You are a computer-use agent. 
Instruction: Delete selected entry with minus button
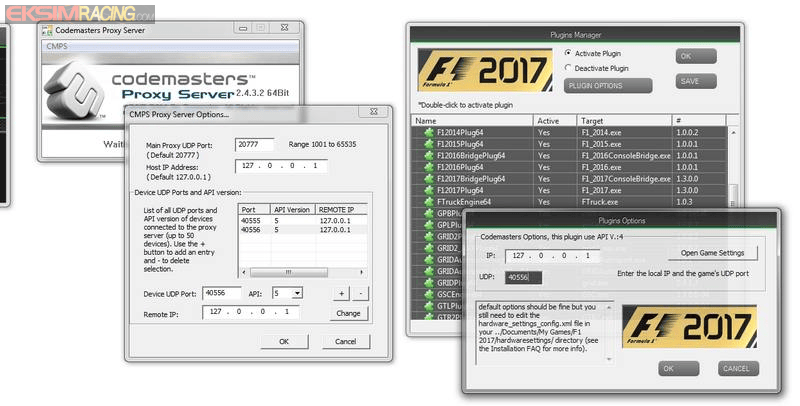[360, 293]
